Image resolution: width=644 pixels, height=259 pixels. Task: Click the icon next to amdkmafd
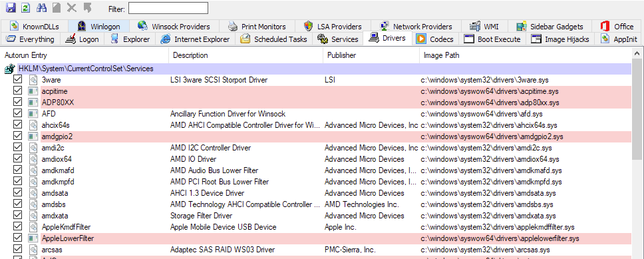33,170
